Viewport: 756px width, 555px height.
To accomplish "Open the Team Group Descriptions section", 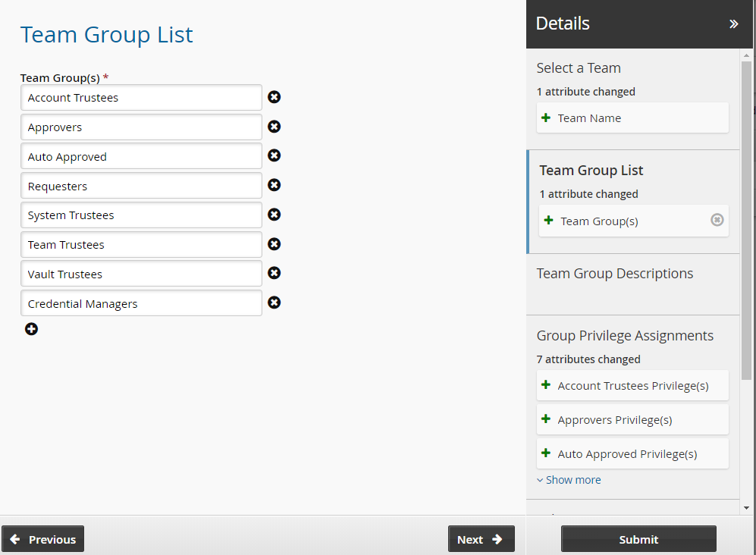I will [x=614, y=274].
